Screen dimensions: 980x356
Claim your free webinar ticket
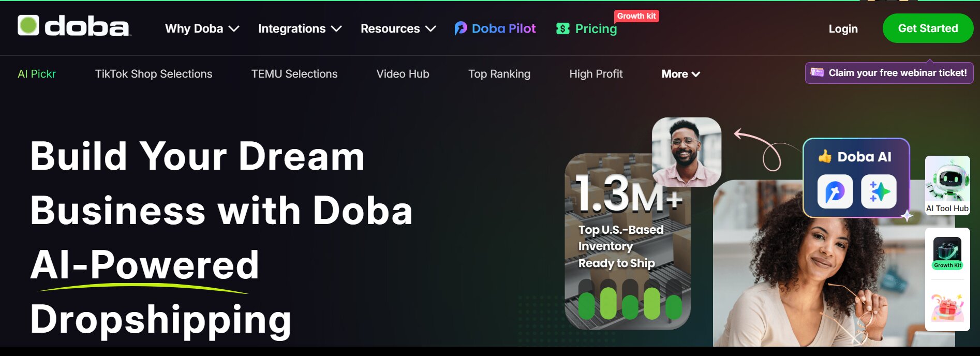pyautogui.click(x=889, y=73)
